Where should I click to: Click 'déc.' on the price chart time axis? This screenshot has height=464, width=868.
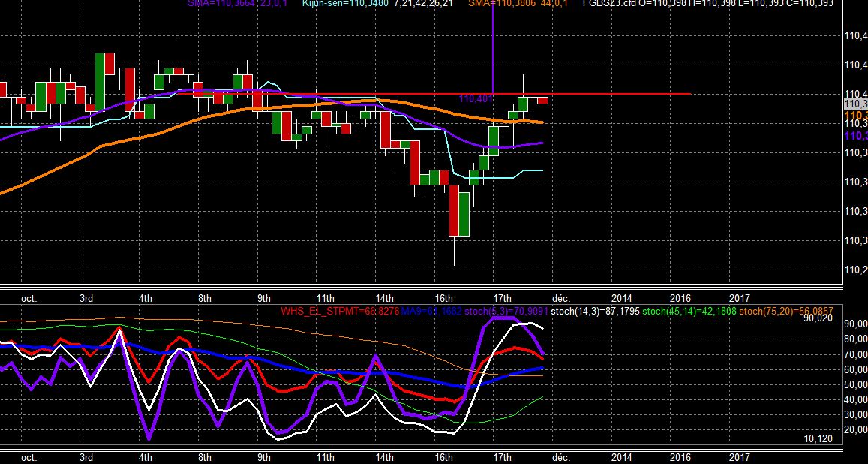click(x=560, y=298)
